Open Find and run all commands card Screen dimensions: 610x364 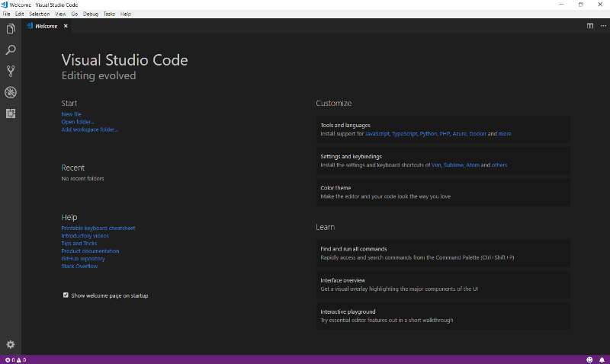443,253
